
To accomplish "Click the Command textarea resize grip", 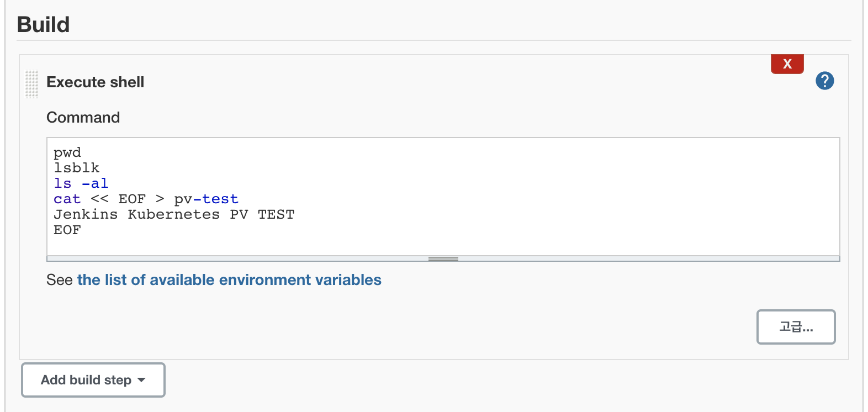I will point(443,258).
